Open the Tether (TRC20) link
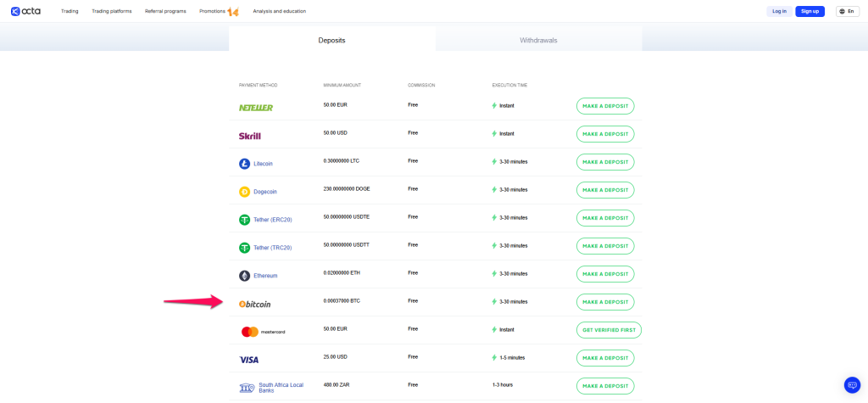The width and height of the screenshot is (868, 403). click(273, 248)
